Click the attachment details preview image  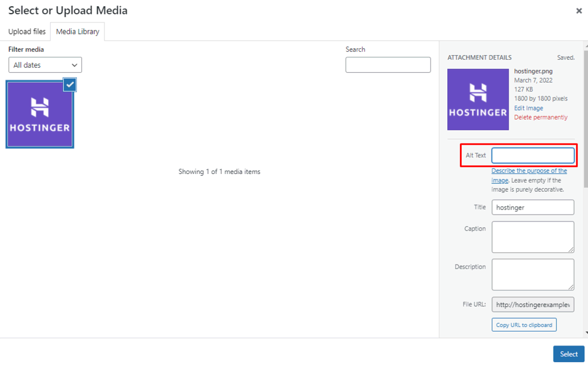pyautogui.click(x=478, y=99)
